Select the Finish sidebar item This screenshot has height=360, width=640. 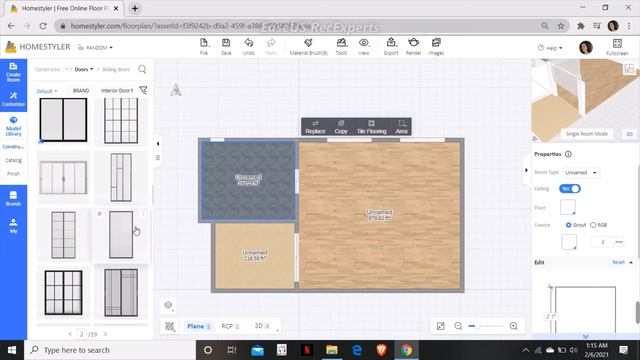click(13, 174)
